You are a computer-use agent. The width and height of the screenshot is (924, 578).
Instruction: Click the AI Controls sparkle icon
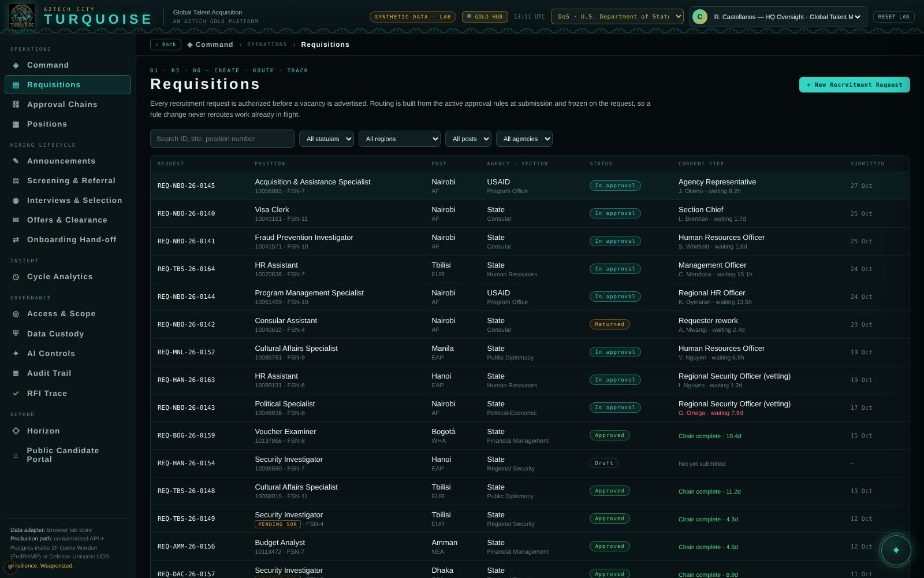point(16,354)
